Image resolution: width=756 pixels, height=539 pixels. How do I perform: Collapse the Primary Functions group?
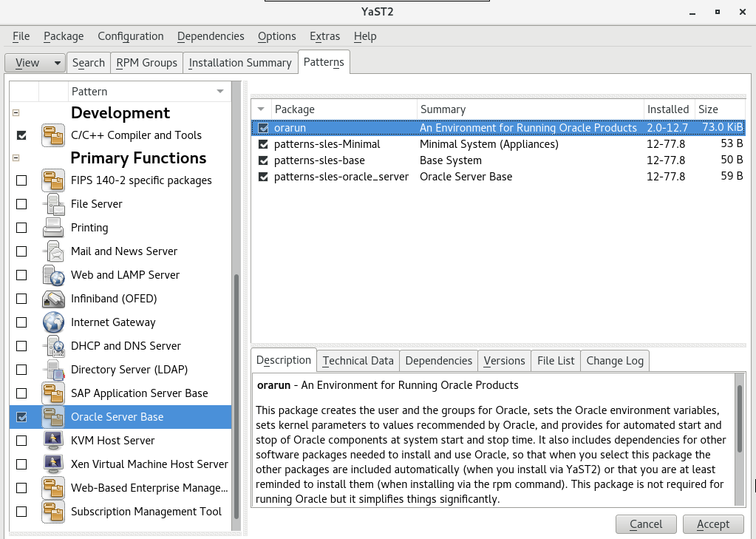point(16,158)
